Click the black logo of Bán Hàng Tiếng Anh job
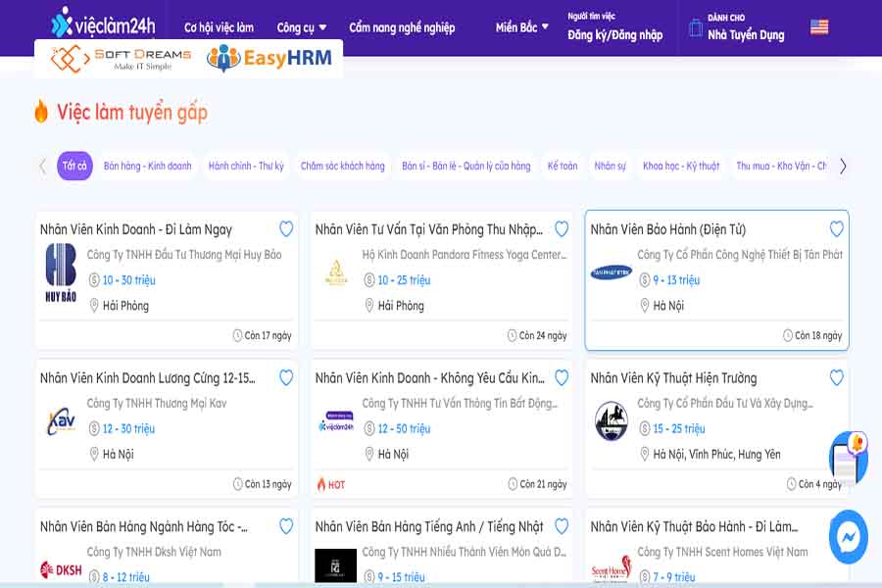The width and height of the screenshot is (882, 588). click(x=336, y=564)
